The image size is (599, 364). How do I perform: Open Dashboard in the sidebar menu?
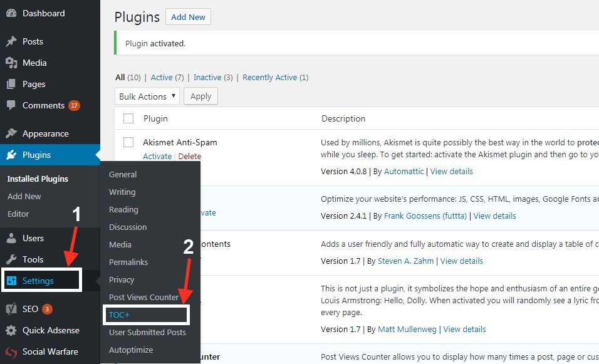(44, 13)
